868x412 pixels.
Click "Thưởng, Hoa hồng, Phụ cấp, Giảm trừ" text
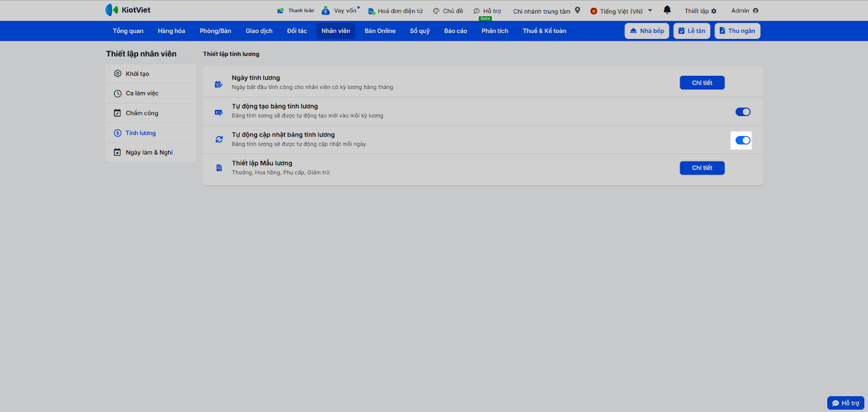point(281,172)
